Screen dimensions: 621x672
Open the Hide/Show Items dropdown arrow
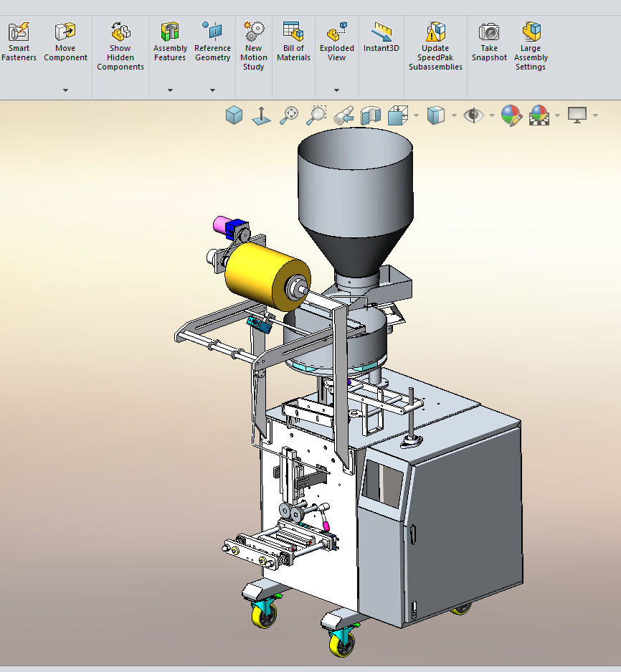[x=492, y=115]
